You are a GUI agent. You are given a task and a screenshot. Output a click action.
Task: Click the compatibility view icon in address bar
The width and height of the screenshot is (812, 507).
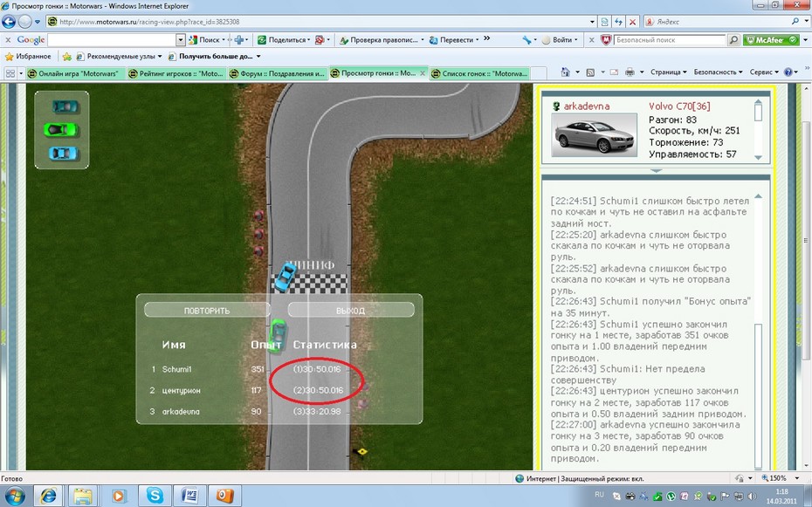point(604,22)
